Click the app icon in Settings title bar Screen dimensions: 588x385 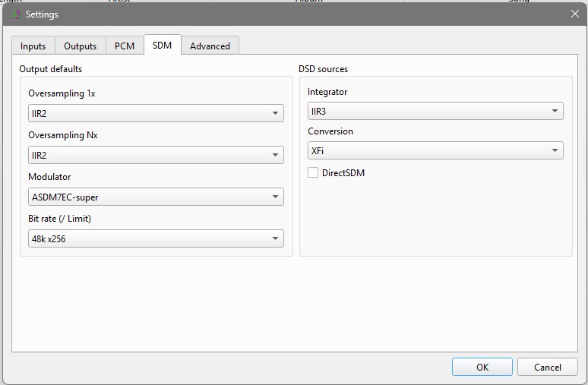click(14, 14)
